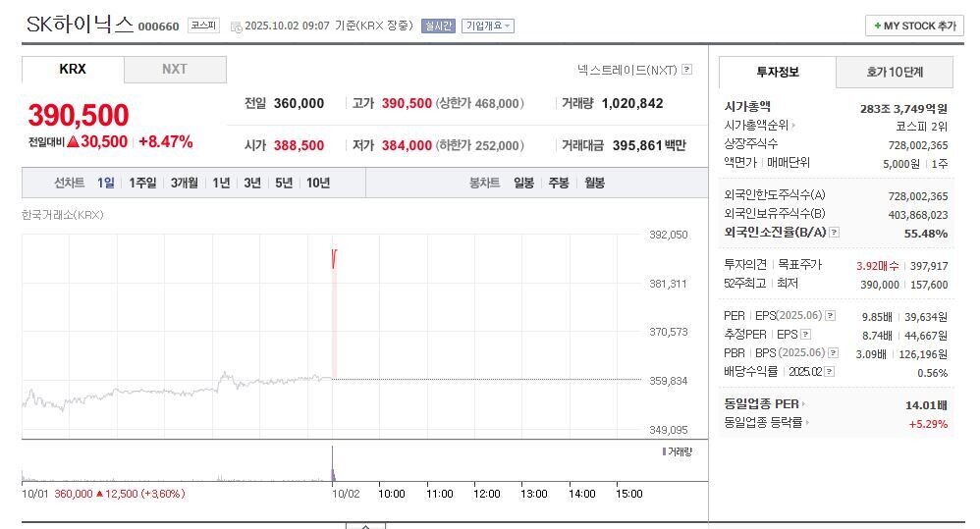Click the 동일업종 등락률 link
The width and height of the screenshot is (980, 529).
[x=764, y=422]
